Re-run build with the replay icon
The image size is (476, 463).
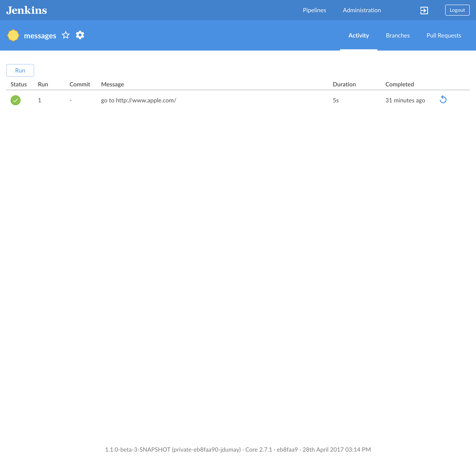coord(443,100)
